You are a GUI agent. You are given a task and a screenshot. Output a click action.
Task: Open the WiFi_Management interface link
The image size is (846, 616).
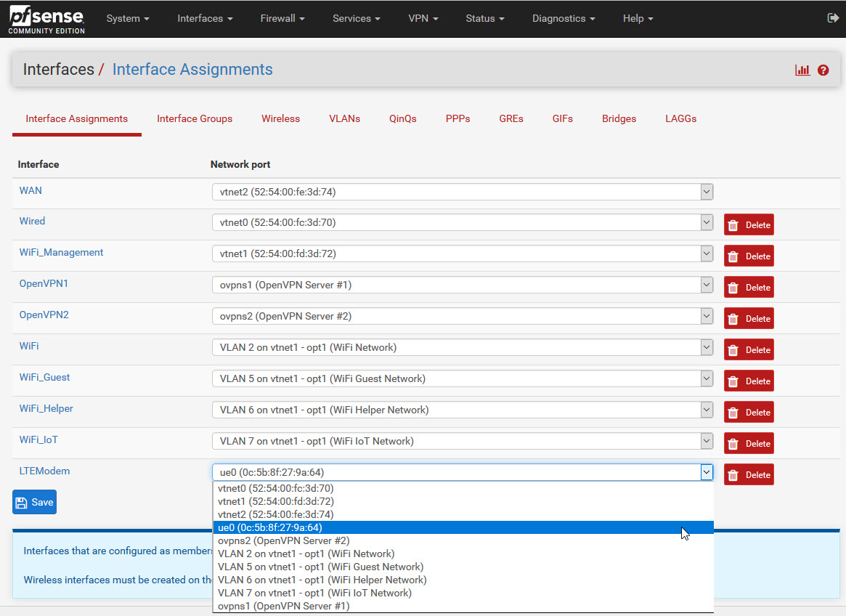[x=61, y=252]
